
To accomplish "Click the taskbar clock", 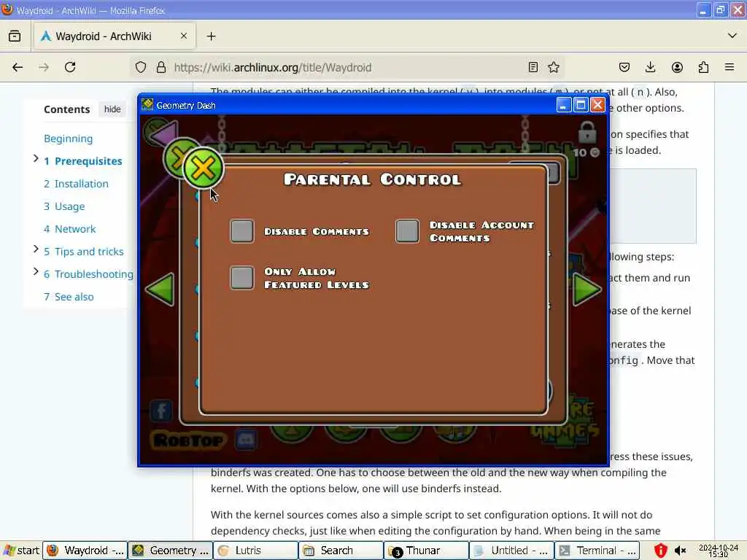I will coord(719,551).
